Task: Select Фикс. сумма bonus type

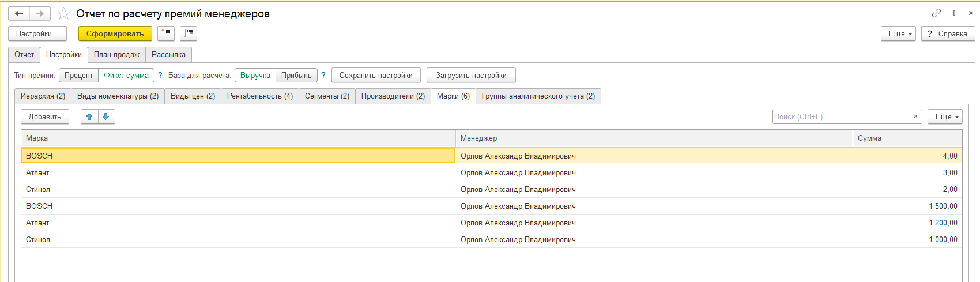Action: [x=126, y=75]
